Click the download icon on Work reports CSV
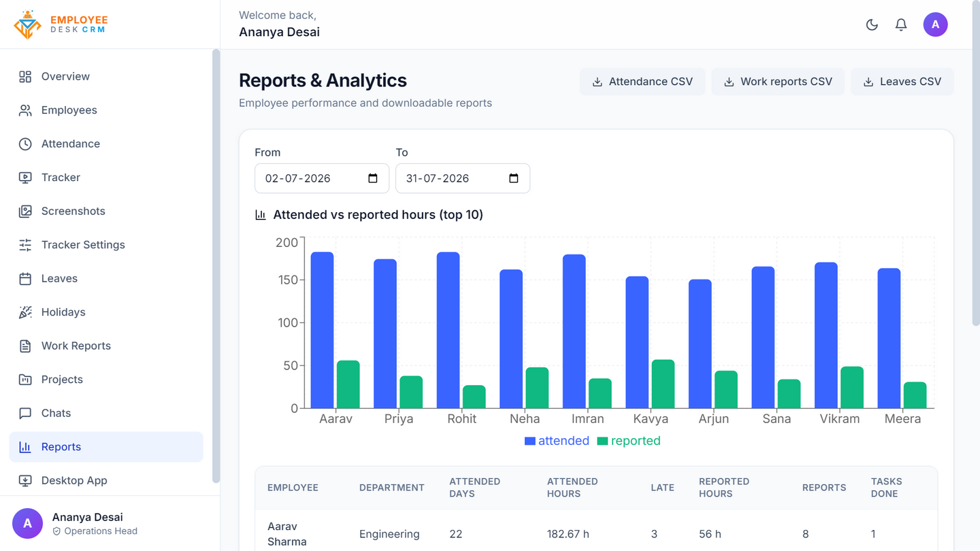The image size is (980, 551). coord(728,82)
